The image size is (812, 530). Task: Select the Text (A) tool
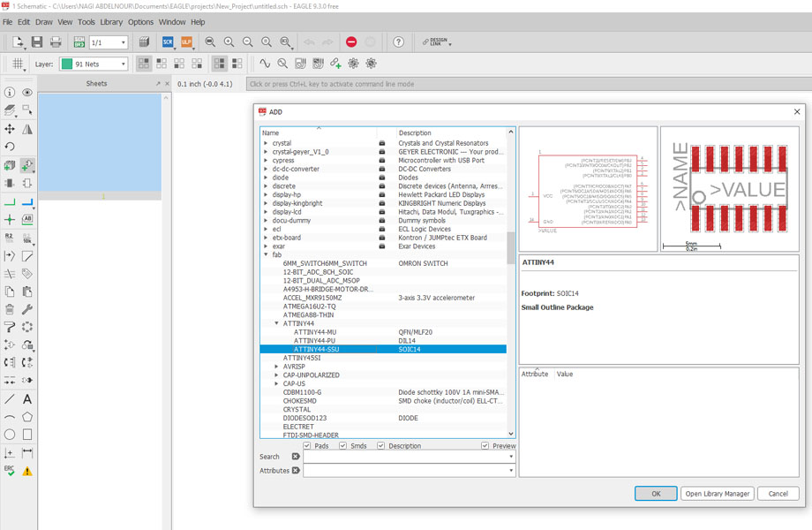coord(27,399)
